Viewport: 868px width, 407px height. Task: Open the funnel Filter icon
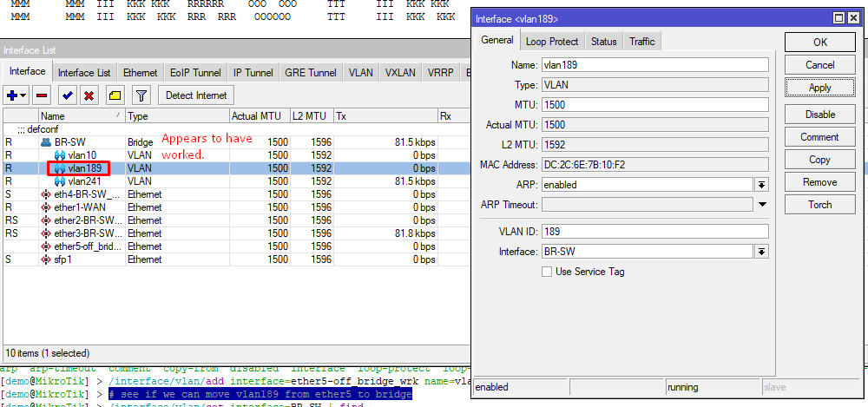141,95
